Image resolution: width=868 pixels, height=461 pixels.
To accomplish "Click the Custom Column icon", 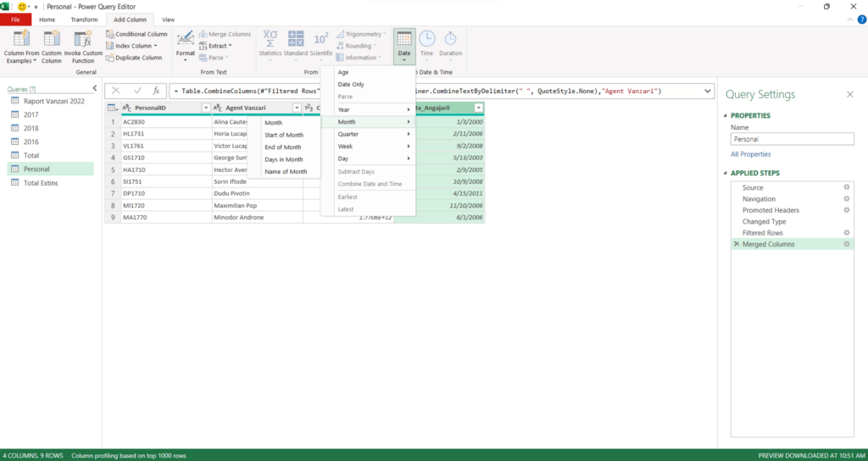I will (x=52, y=39).
